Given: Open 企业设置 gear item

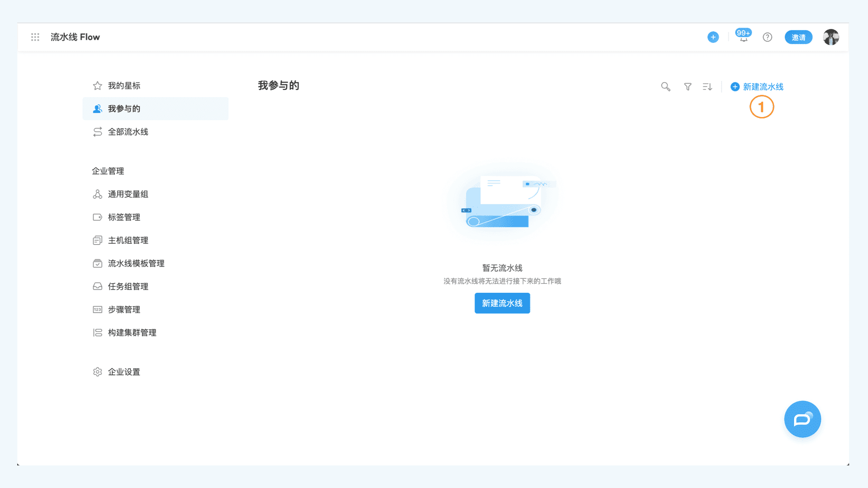Looking at the screenshot, I should coord(123,371).
